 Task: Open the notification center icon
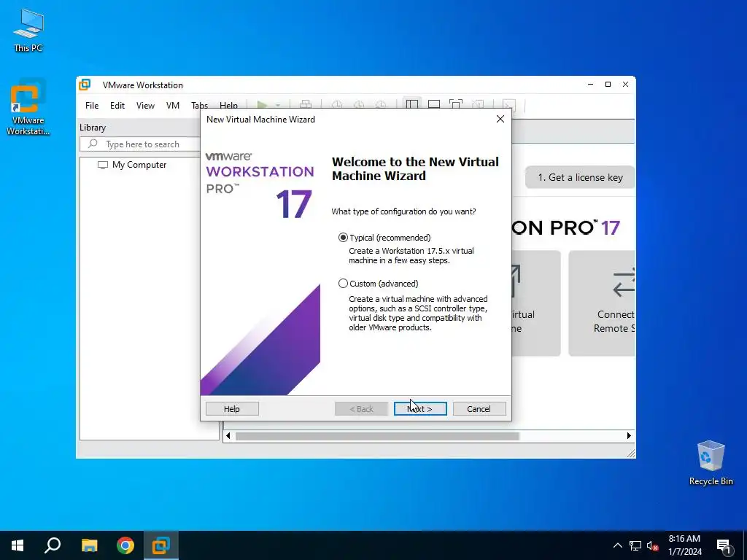[724, 546]
